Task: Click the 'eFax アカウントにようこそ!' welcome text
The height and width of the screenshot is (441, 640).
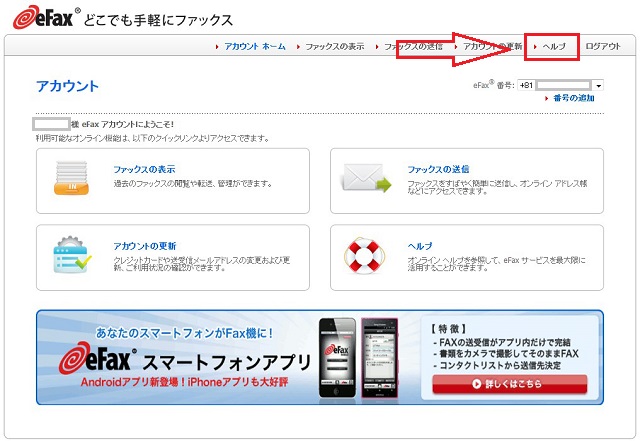Action: pos(127,124)
